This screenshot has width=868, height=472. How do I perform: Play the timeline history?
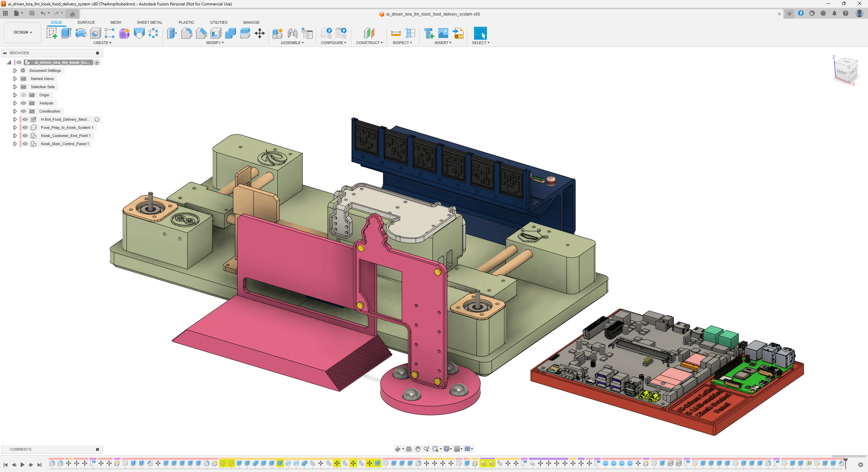22,465
